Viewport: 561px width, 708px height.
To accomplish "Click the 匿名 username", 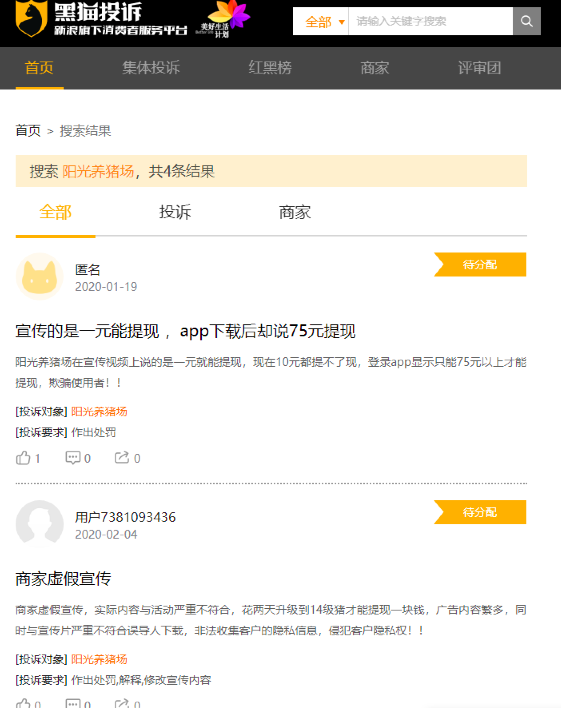I will (88, 270).
